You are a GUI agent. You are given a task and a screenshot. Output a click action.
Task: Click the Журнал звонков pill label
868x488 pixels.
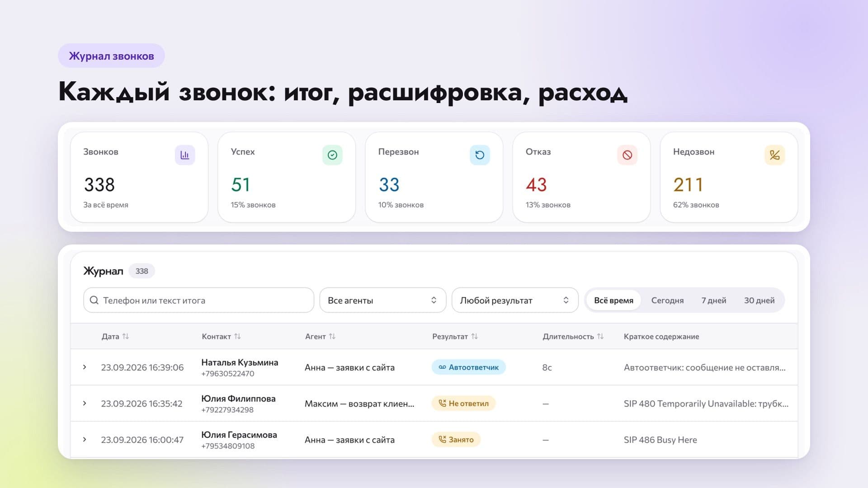click(111, 56)
